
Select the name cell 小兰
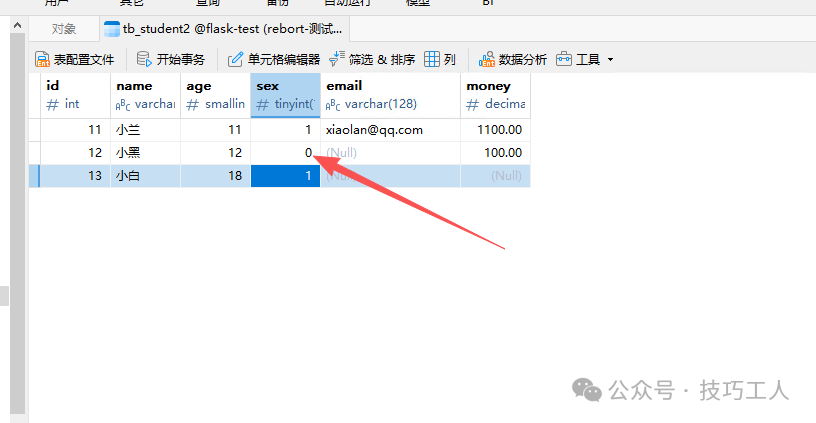pyautogui.click(x=145, y=130)
